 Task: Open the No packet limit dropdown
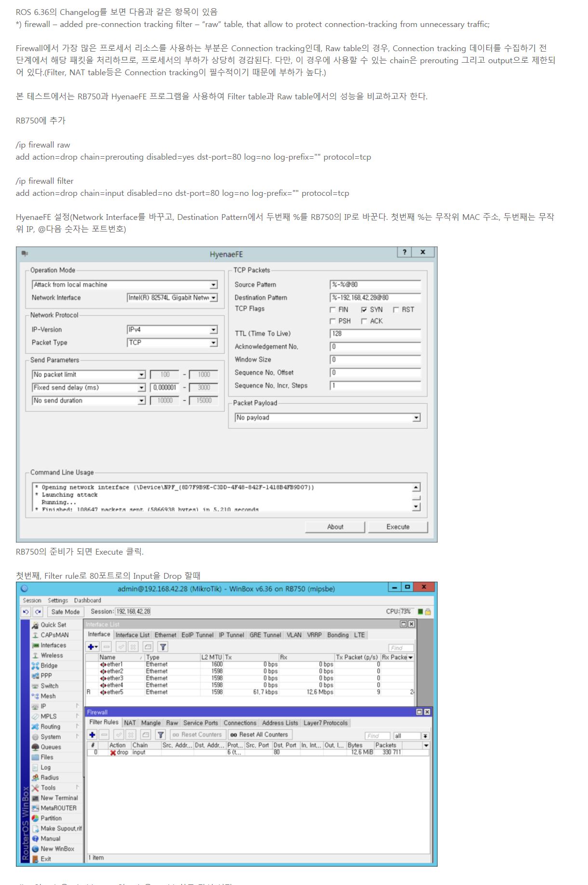coord(142,375)
